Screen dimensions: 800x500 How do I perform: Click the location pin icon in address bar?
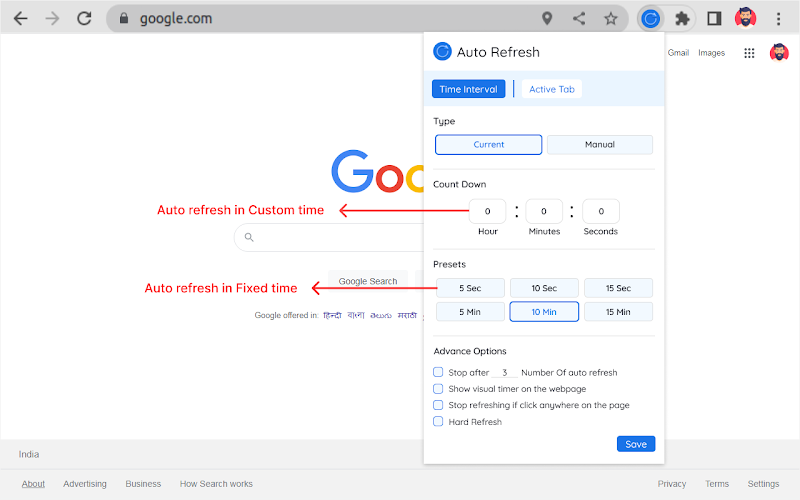coord(547,19)
